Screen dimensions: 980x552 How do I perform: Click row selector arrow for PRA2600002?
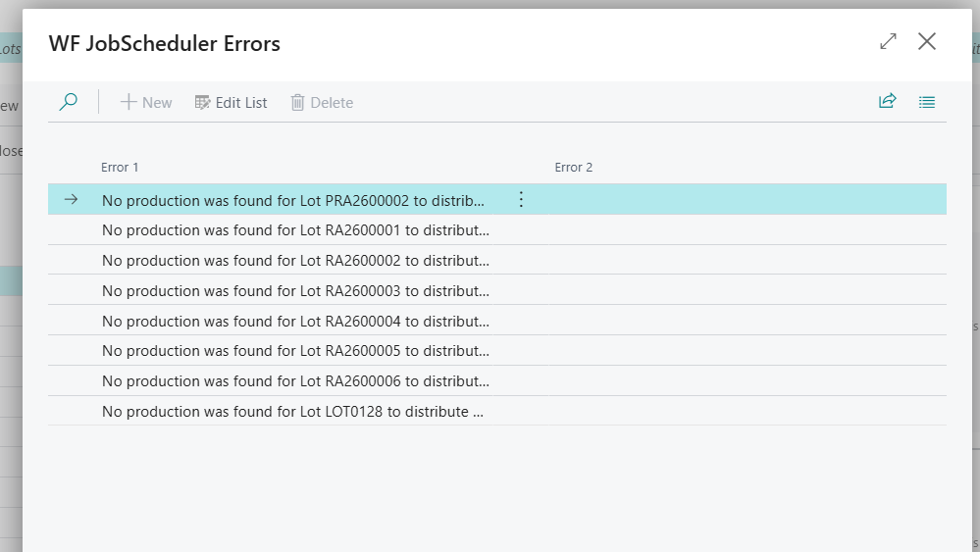coord(71,200)
